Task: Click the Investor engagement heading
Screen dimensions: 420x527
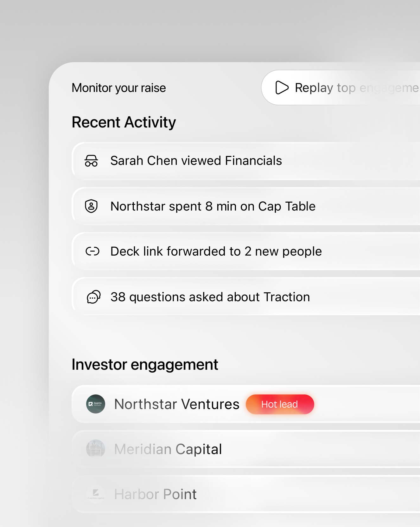Action: (145, 365)
